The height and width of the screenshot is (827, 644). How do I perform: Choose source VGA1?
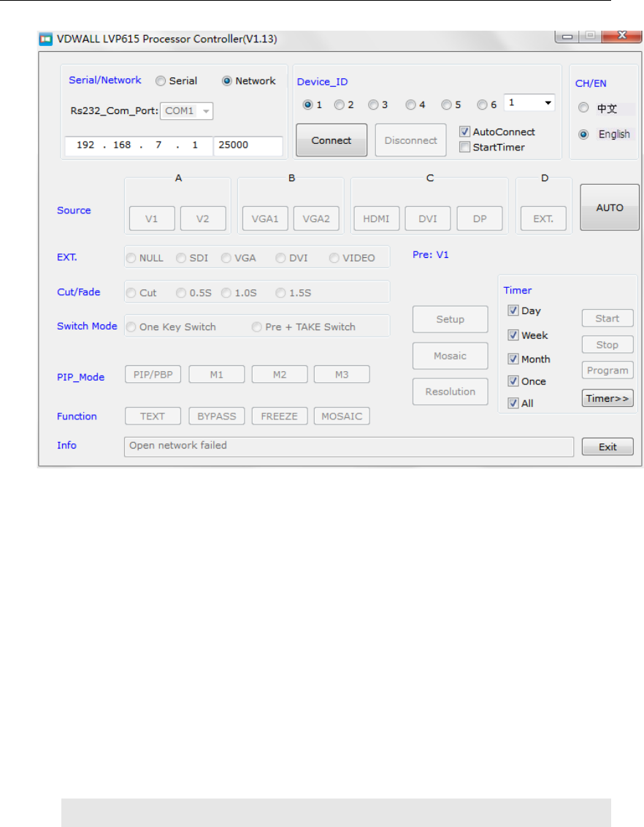[265, 219]
